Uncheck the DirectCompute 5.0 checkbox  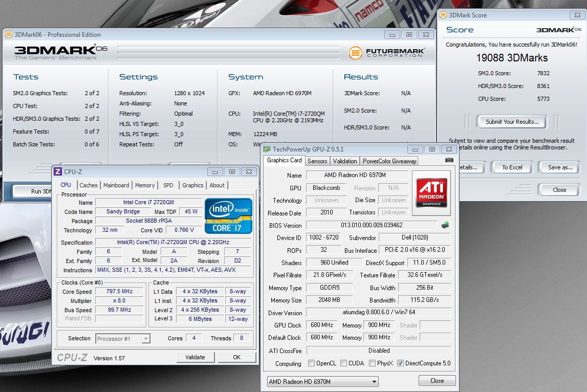point(400,363)
